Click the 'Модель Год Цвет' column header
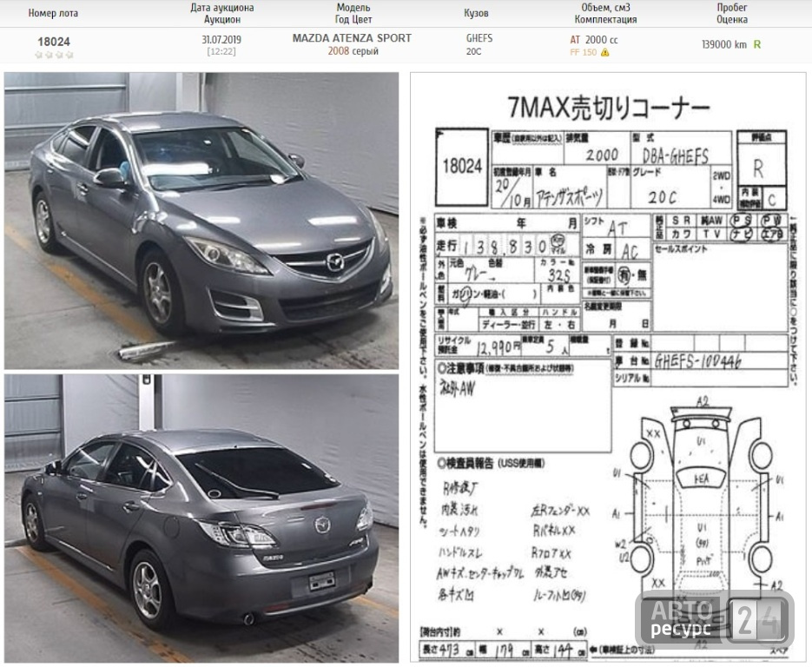Image resolution: width=812 pixels, height=667 pixels. point(353,14)
